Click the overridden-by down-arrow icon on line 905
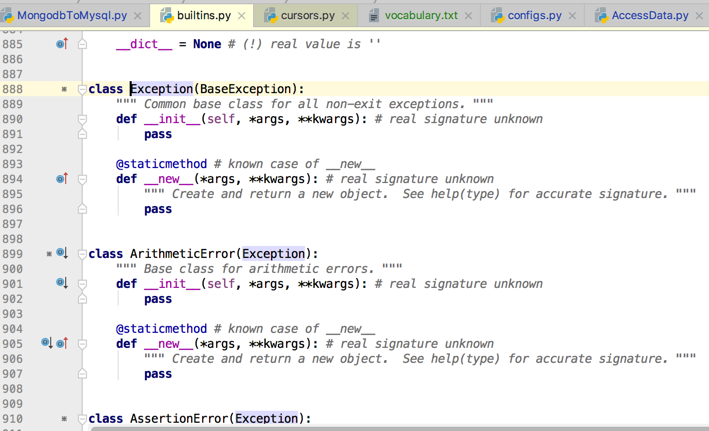 [47, 343]
